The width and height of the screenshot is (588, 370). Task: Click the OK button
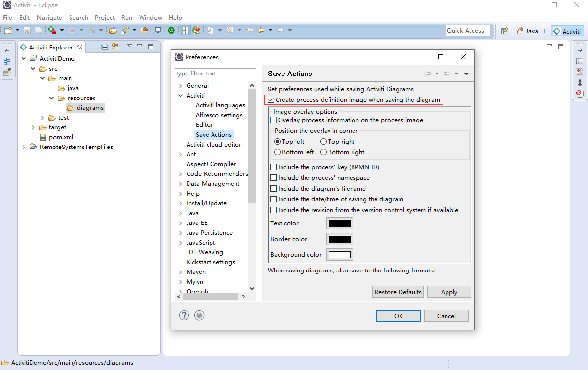coord(399,316)
